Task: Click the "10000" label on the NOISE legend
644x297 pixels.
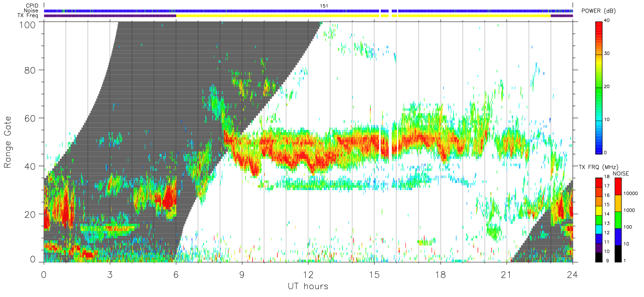Action: (631, 194)
